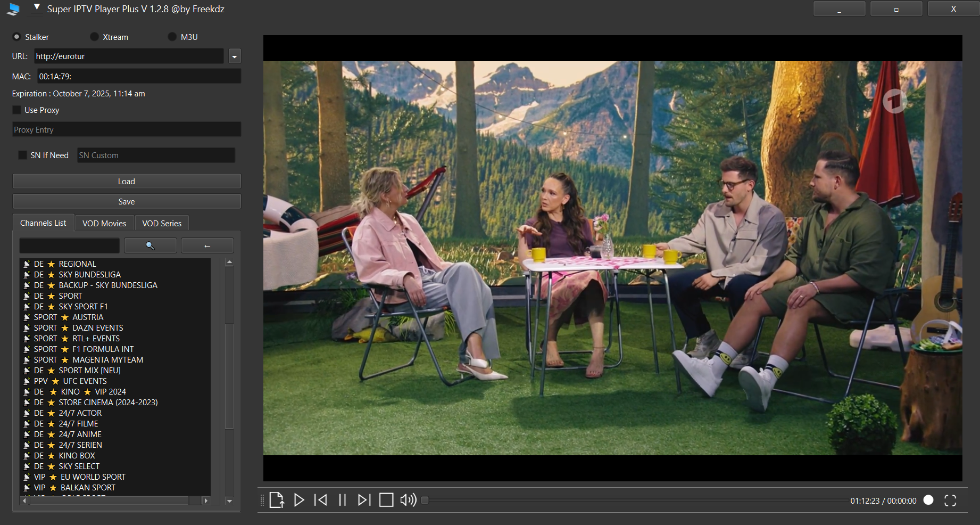The width and height of the screenshot is (980, 525).
Task: Click the magnifier search button
Action: (151, 245)
